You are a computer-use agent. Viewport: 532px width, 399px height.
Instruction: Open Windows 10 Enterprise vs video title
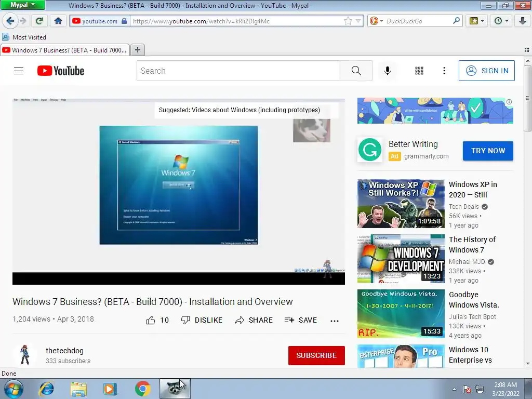tap(470, 355)
